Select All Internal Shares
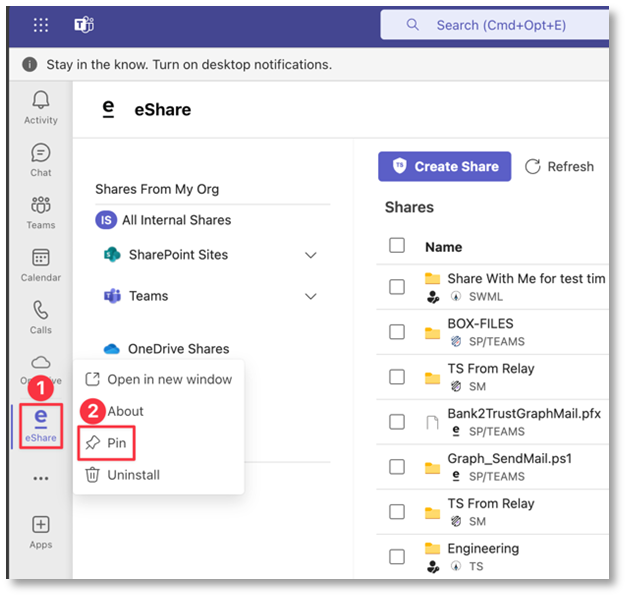 click(163, 220)
